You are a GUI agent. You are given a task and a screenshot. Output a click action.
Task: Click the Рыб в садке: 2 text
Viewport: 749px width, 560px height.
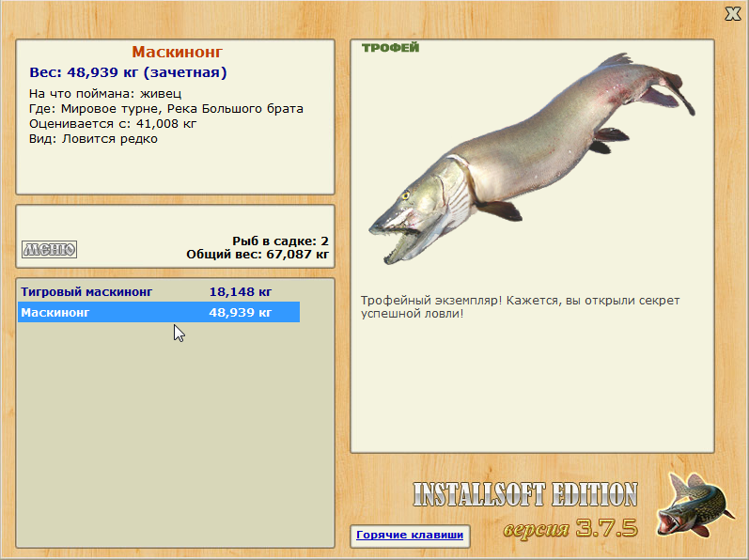point(280,241)
